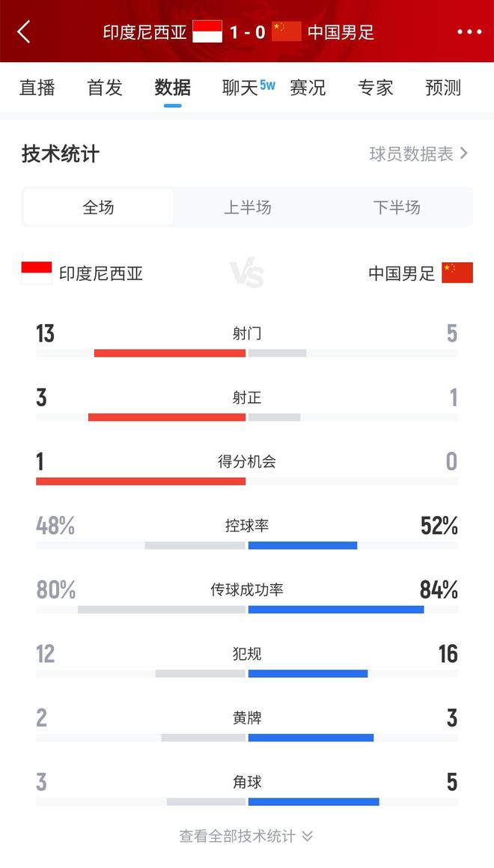Click the 控球率 possession bar
494x868 pixels.
[247, 544]
